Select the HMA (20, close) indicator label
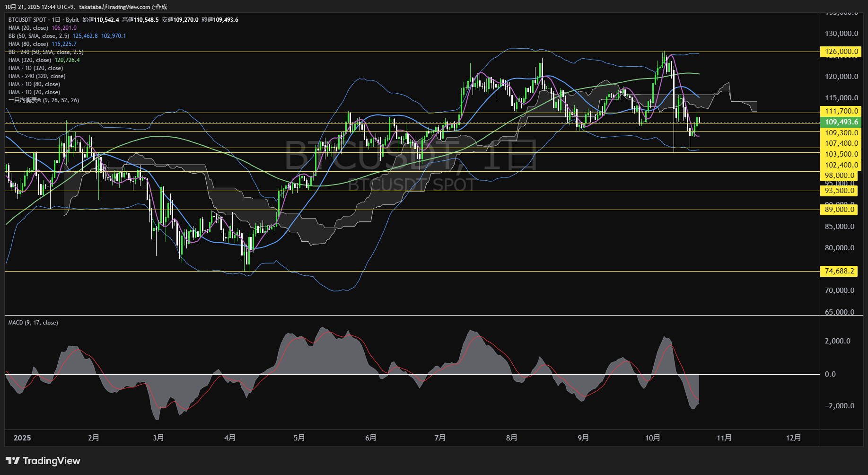Viewport: 868px width, 475px height. (28, 28)
